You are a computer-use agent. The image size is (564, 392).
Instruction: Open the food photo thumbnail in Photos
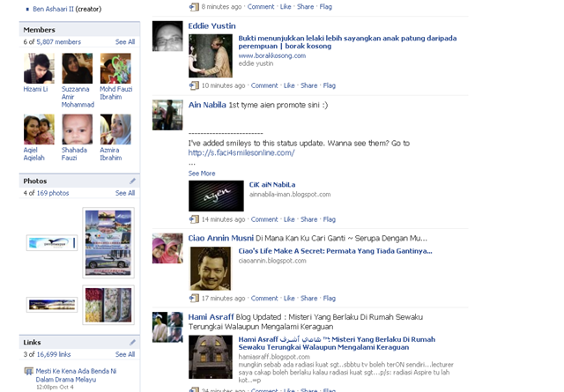pos(108,305)
